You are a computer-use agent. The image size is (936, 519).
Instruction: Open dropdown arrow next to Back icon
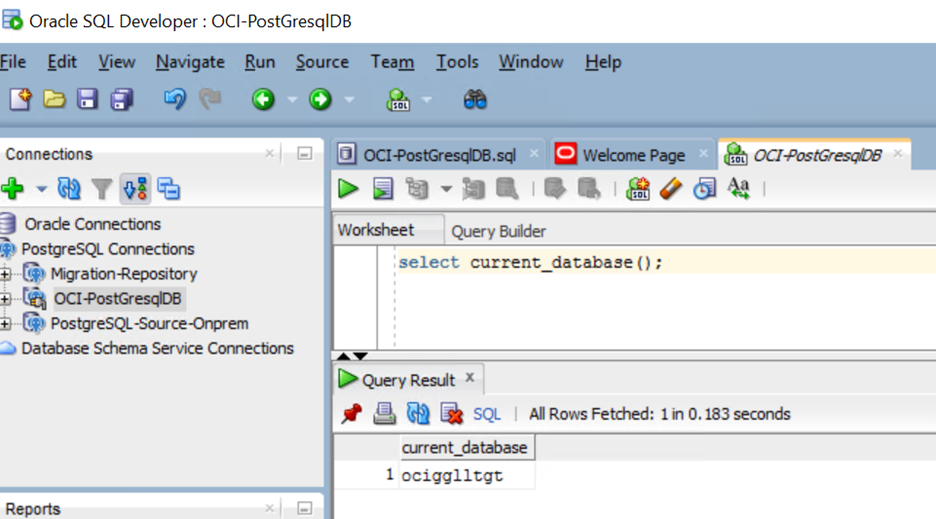pos(292,100)
